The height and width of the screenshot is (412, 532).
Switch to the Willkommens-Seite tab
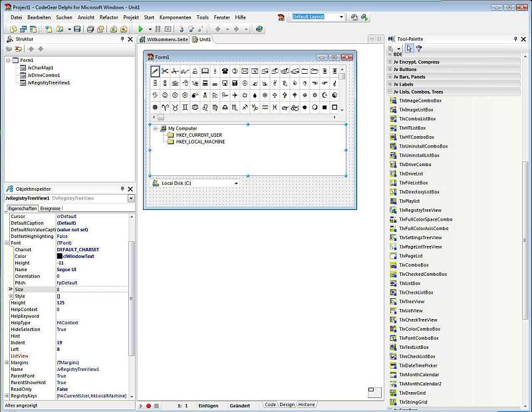click(168, 39)
